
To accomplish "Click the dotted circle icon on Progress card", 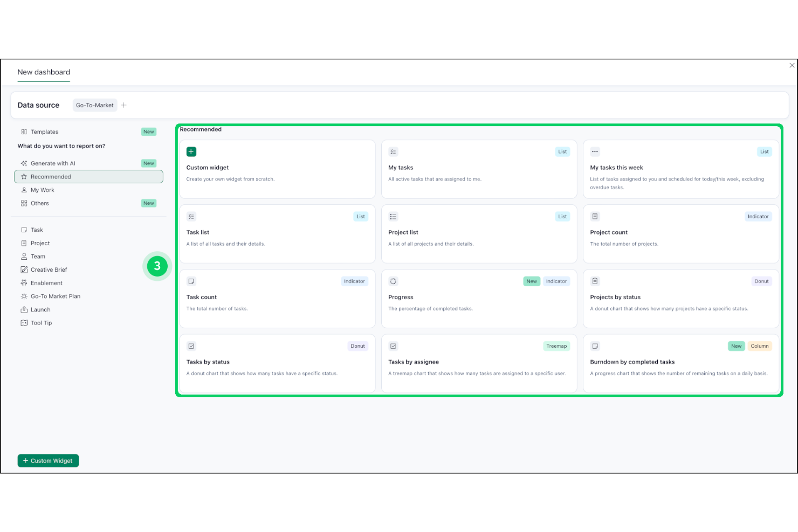I will (393, 281).
